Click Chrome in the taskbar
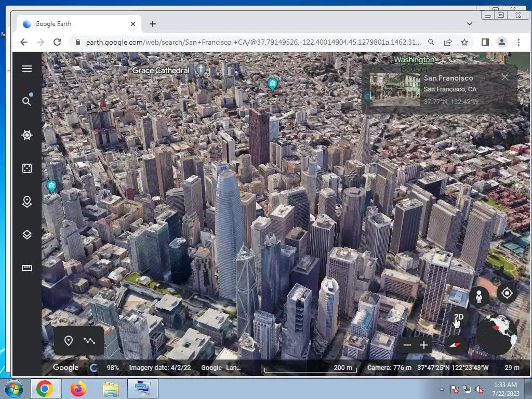This screenshot has width=532, height=399. [x=45, y=389]
